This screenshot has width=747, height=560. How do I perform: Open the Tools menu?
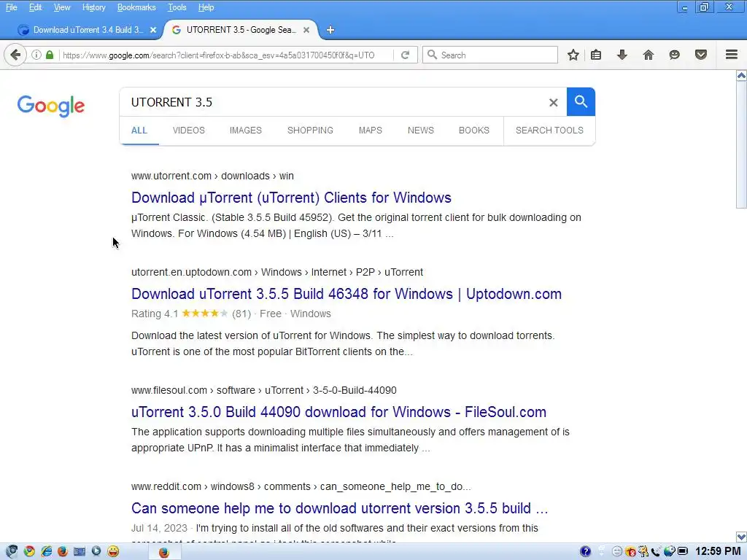point(177,7)
